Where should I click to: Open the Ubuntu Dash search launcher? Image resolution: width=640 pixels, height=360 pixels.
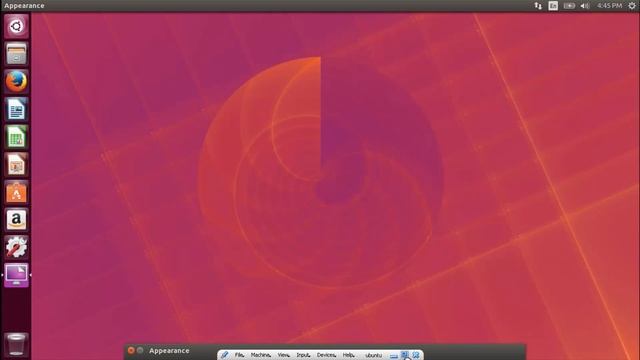(16, 27)
